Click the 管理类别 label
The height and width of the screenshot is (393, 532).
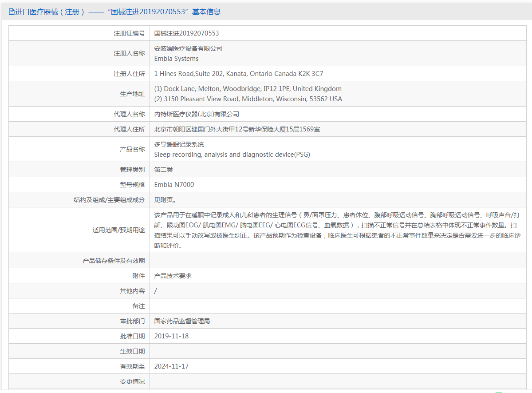click(132, 170)
